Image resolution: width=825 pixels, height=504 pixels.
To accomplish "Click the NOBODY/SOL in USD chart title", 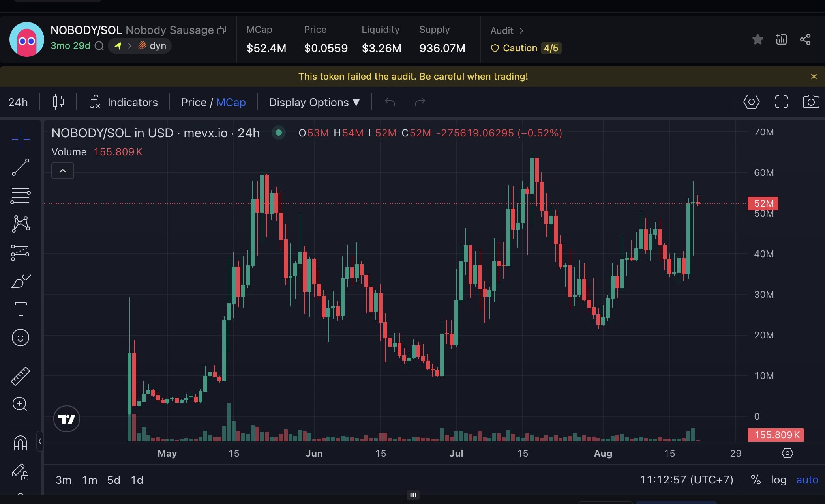I will point(156,133).
